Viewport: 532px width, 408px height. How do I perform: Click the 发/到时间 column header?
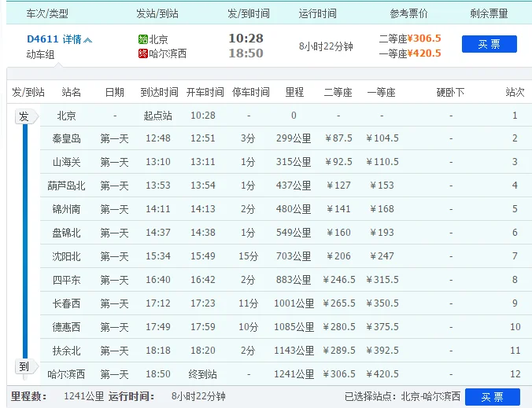pos(249,13)
